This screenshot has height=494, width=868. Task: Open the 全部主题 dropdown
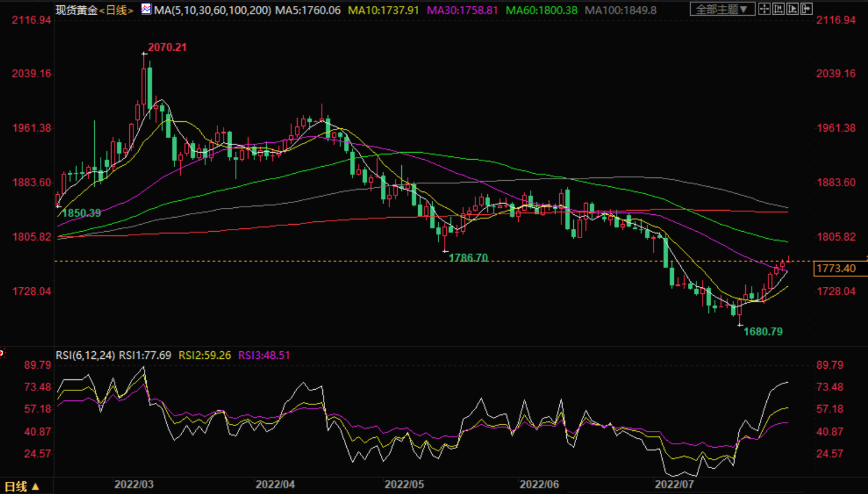tap(722, 9)
